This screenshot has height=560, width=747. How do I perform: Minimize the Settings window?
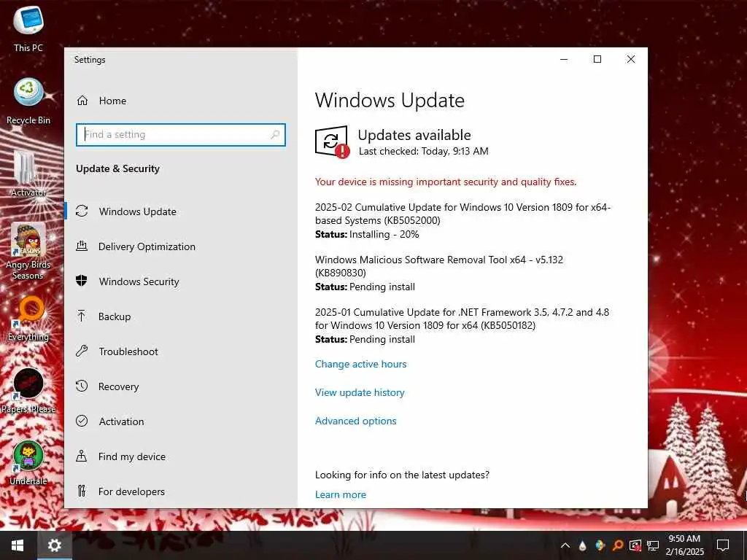[x=564, y=59]
